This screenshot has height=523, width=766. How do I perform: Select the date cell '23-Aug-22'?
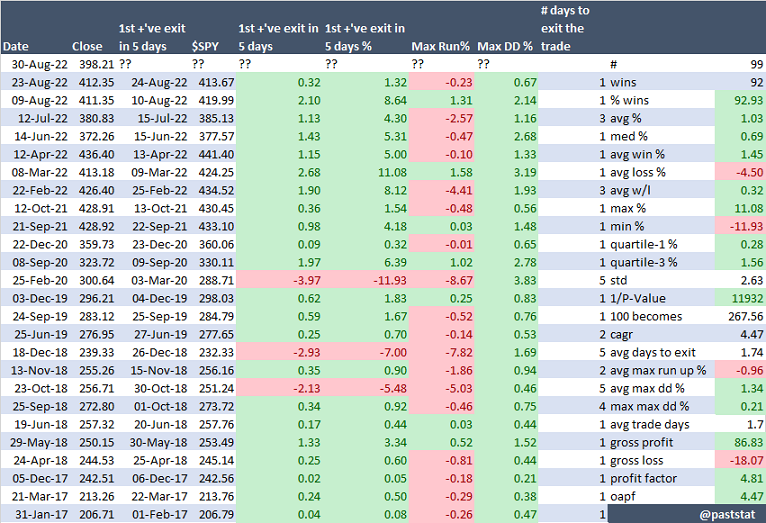tap(40, 83)
